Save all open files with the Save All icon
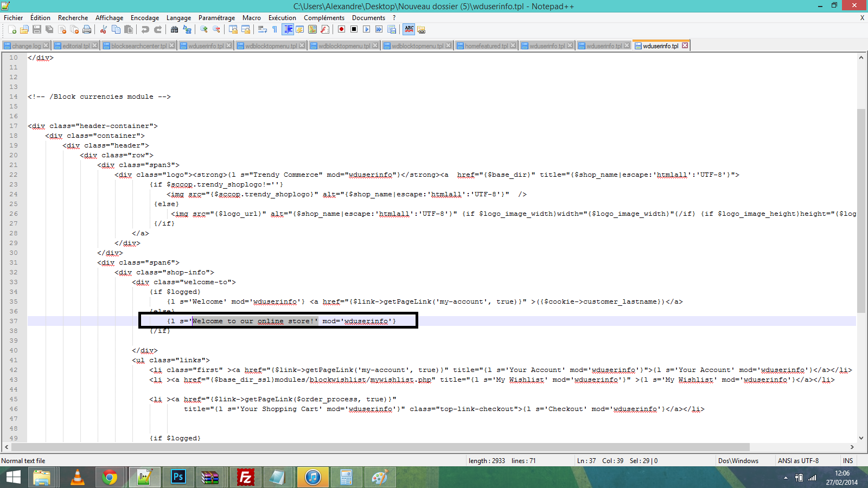Viewport: 868px width, 488px height. [49, 29]
